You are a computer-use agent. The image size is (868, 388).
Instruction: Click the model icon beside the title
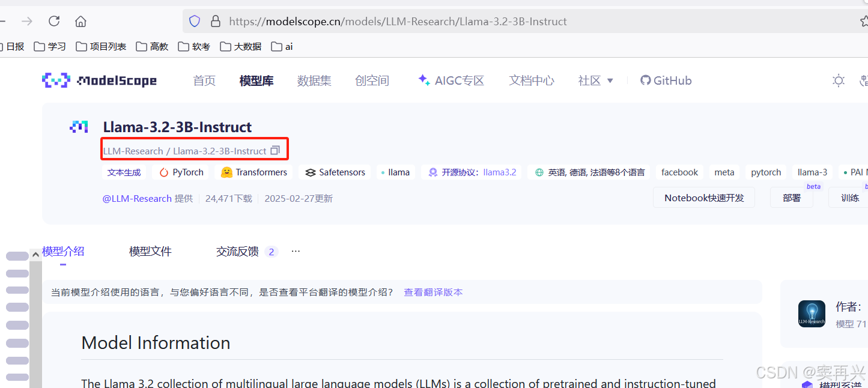pos(79,127)
